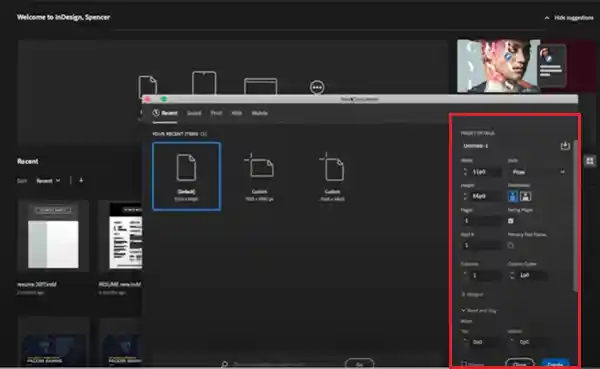
Task: Click the grid view icon at the right edge
Action: click(x=590, y=161)
